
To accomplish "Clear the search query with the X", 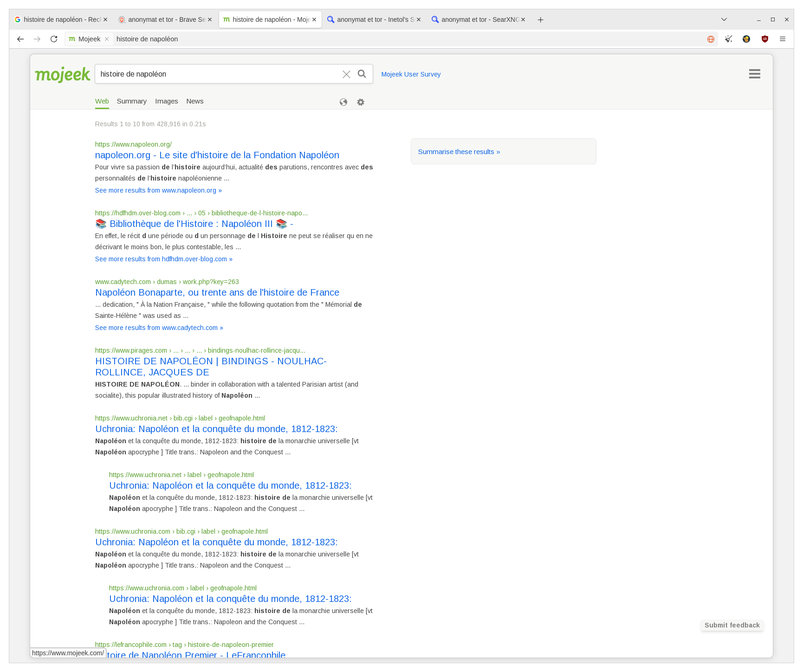I will [346, 74].
